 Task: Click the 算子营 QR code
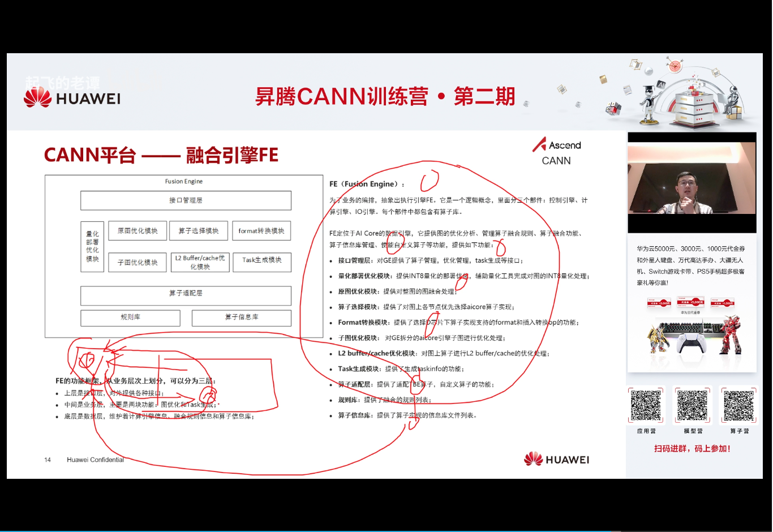click(x=738, y=405)
